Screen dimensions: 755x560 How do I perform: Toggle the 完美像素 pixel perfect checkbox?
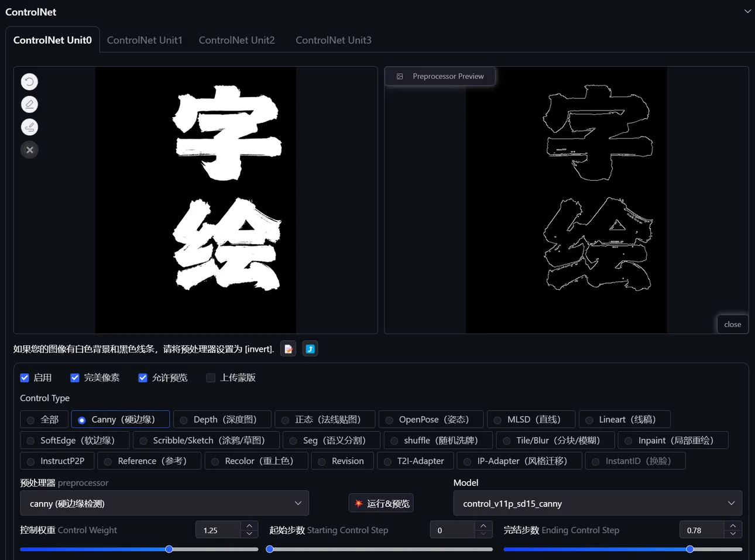[x=75, y=378]
